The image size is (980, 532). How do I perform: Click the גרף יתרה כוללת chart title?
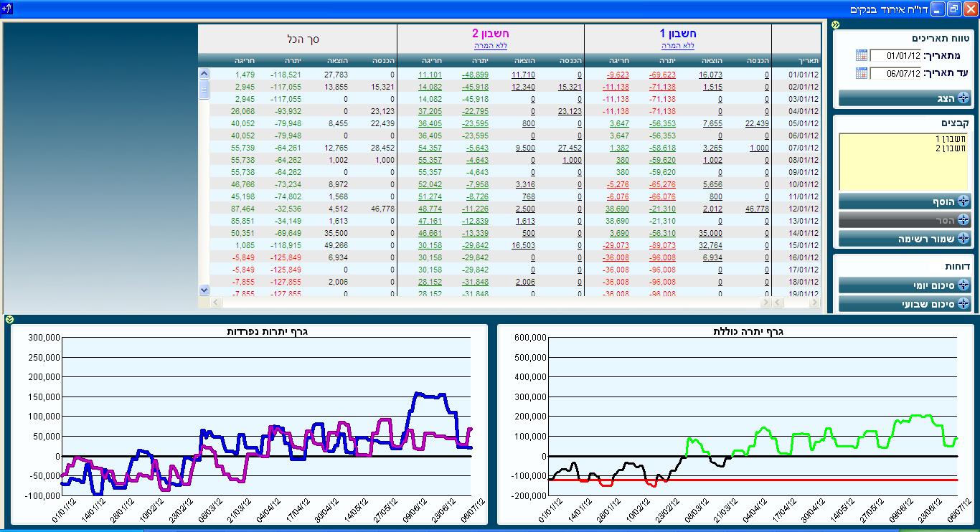(x=748, y=331)
